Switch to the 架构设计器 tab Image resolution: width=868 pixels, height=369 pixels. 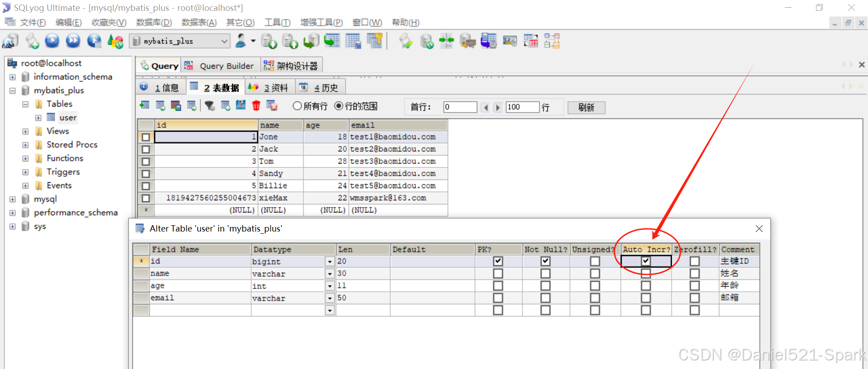291,66
